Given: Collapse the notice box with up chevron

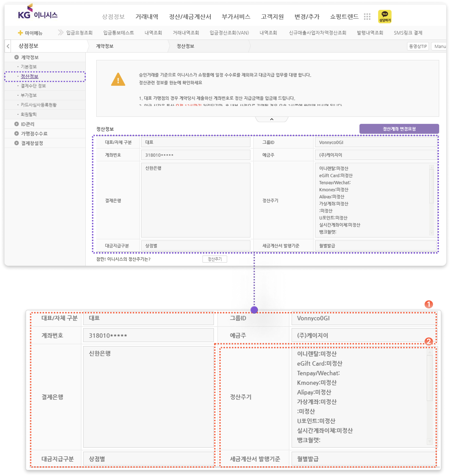Looking at the screenshot, I should 272,119.
